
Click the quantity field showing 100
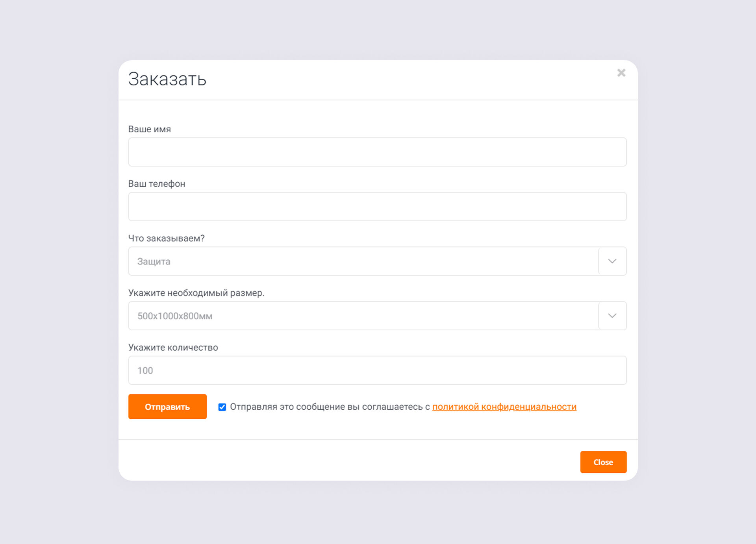pyautogui.click(x=377, y=370)
